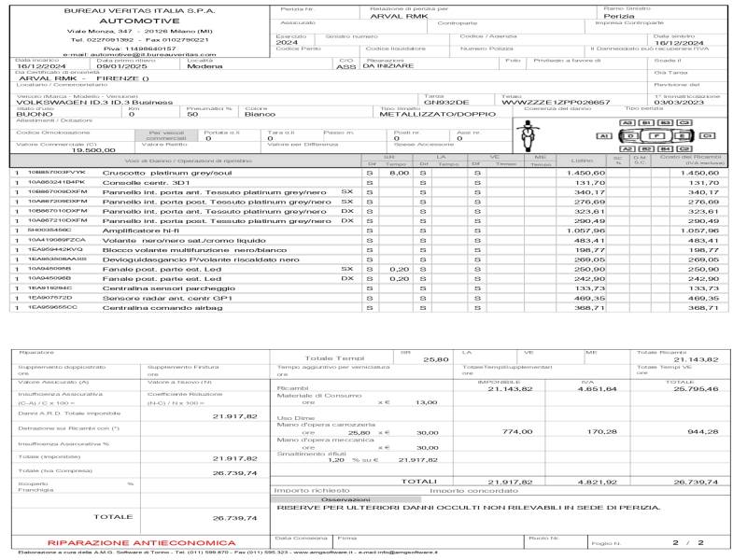Select damage zone A3 on car diagram

pos(627,123)
